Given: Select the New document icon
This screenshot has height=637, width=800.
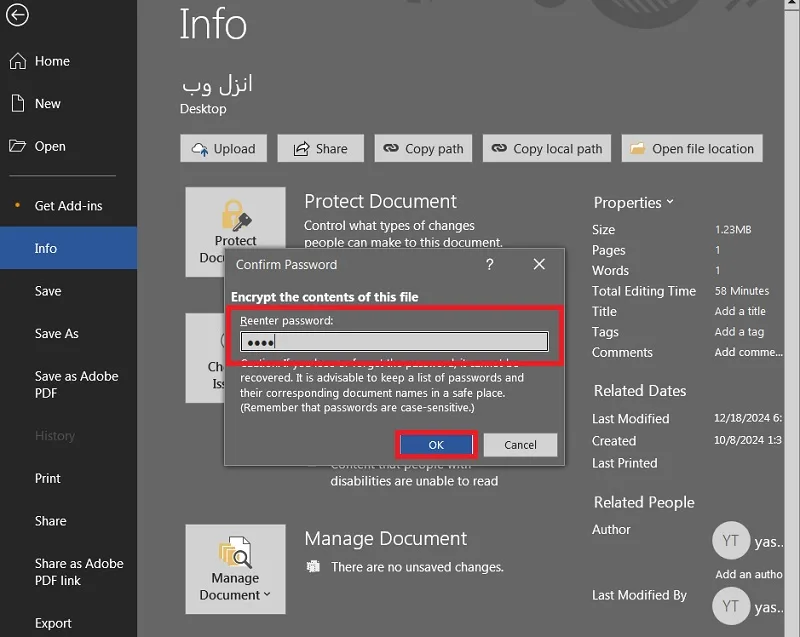Looking at the screenshot, I should coord(18,103).
